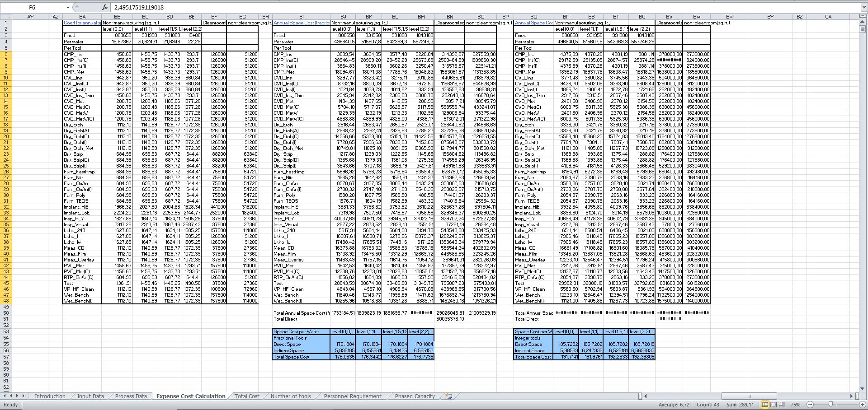
Task: Zoom out with the minus button
Action: [x=810, y=405]
